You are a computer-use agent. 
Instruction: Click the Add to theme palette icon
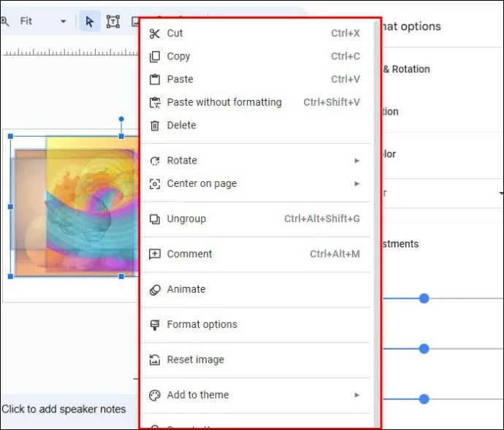point(155,395)
